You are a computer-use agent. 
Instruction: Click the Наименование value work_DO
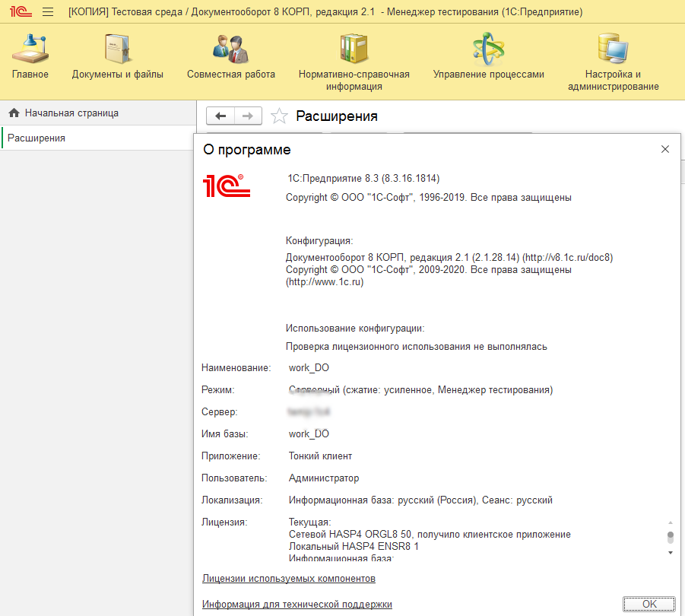[309, 368]
